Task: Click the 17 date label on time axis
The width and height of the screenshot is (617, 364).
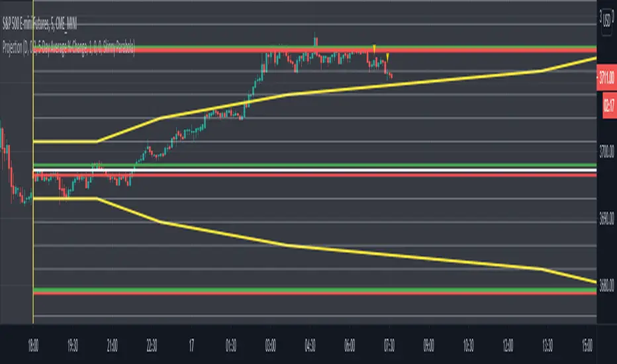Action: point(191,345)
